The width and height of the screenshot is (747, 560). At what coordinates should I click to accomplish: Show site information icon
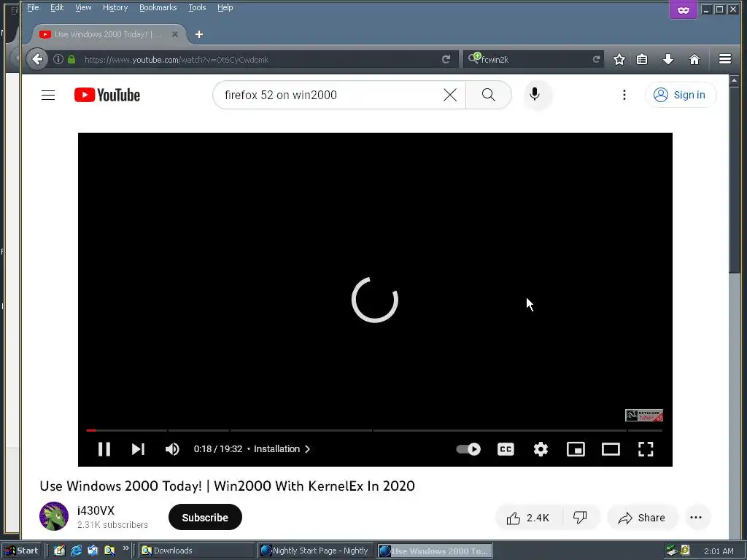coord(58,59)
